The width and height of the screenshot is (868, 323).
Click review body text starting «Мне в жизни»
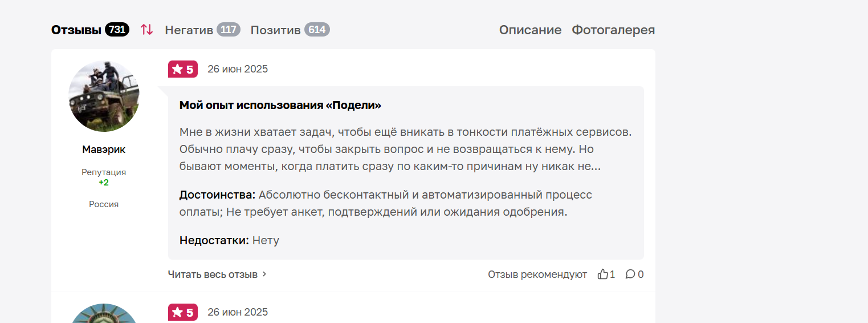[x=406, y=150]
